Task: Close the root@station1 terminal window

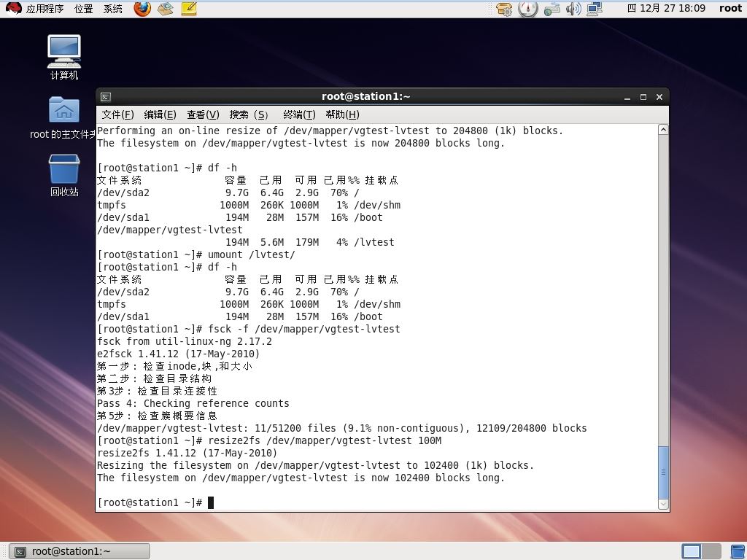Action: (x=659, y=97)
